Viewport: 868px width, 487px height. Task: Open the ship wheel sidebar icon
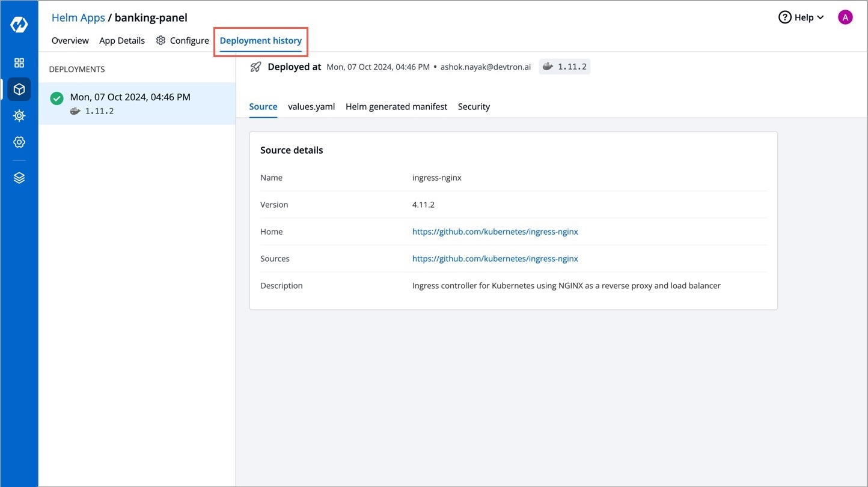click(19, 116)
